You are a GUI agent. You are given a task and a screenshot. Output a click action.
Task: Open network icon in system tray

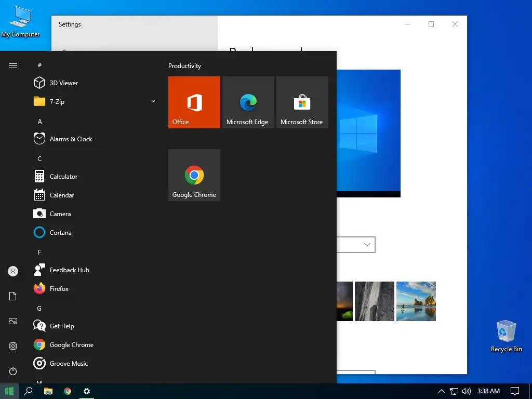click(454, 391)
